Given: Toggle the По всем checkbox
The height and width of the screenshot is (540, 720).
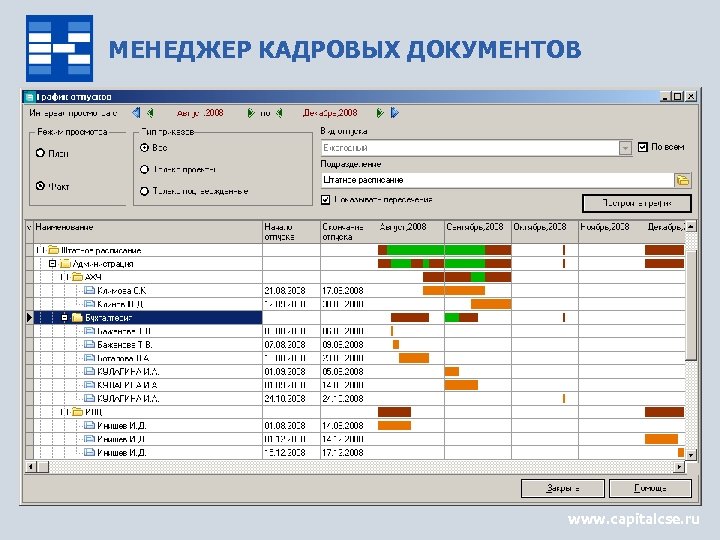Looking at the screenshot, I should click(x=643, y=147).
